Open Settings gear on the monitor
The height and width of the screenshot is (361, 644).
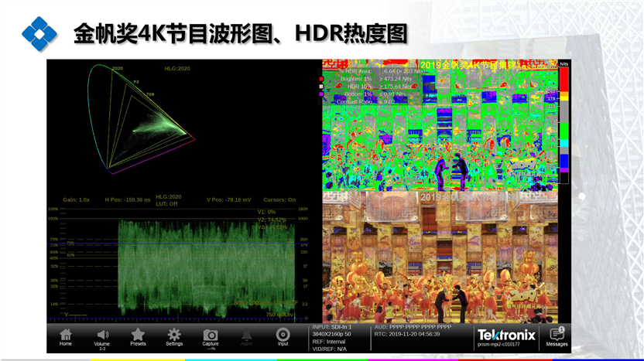click(174, 335)
